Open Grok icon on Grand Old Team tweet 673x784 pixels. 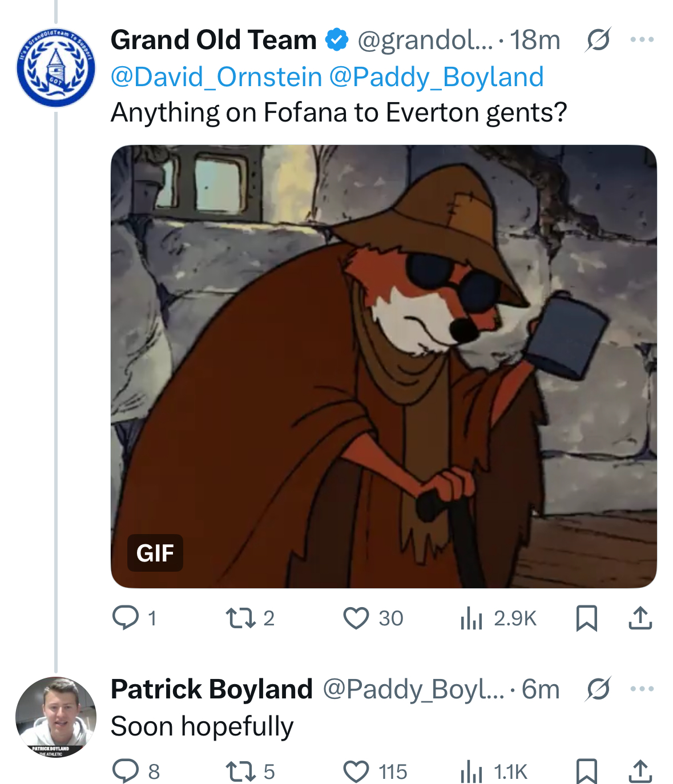coord(598,40)
